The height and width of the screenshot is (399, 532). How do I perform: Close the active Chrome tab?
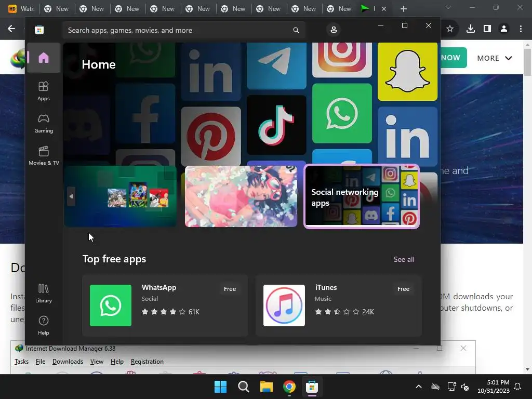[x=384, y=9]
